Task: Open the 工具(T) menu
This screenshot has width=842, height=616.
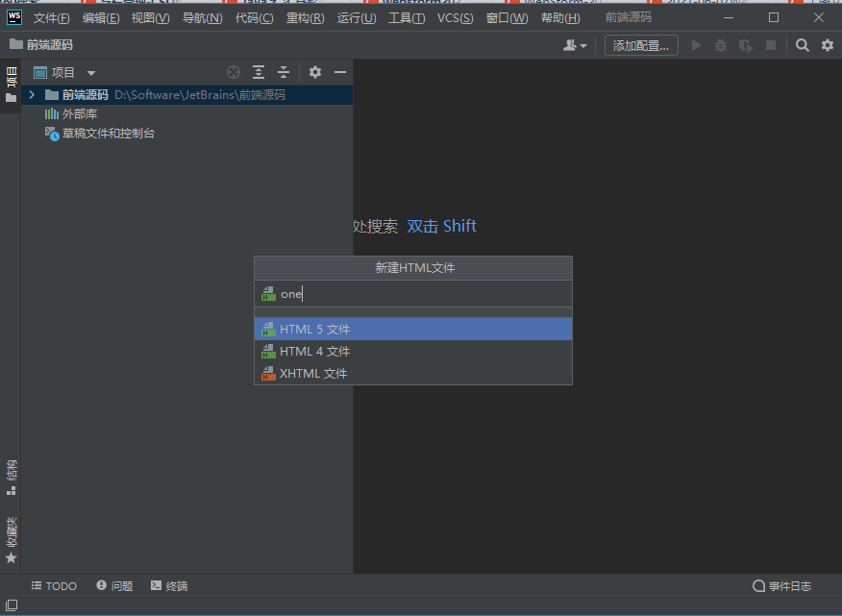Action: [407, 18]
